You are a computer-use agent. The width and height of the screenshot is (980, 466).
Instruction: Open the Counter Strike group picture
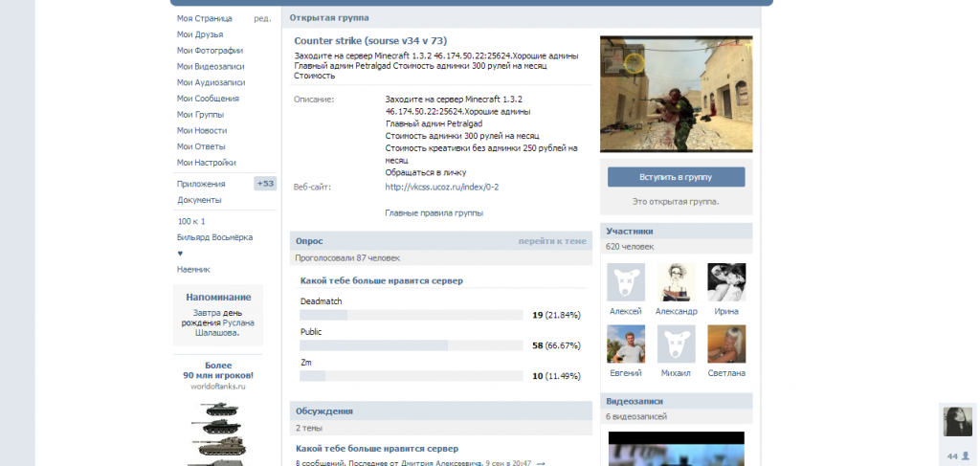(676, 94)
